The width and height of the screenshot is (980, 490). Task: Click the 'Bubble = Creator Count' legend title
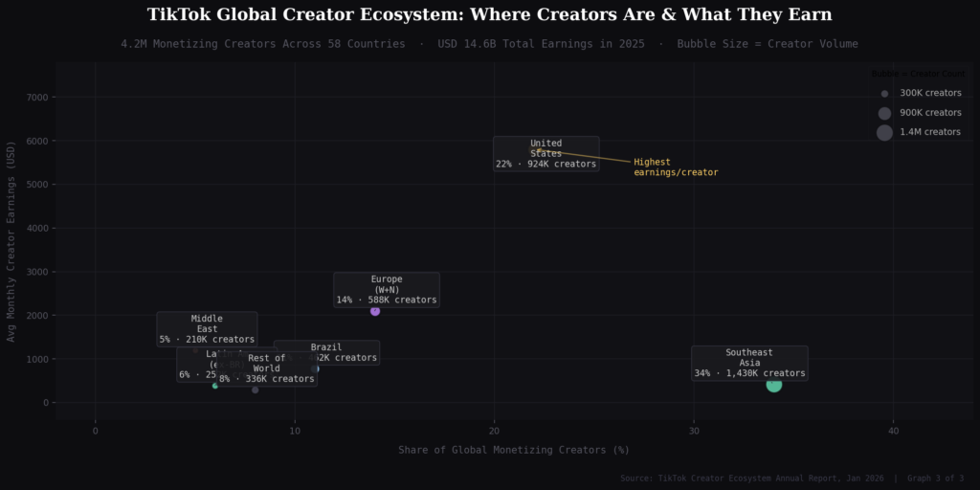[x=918, y=74]
